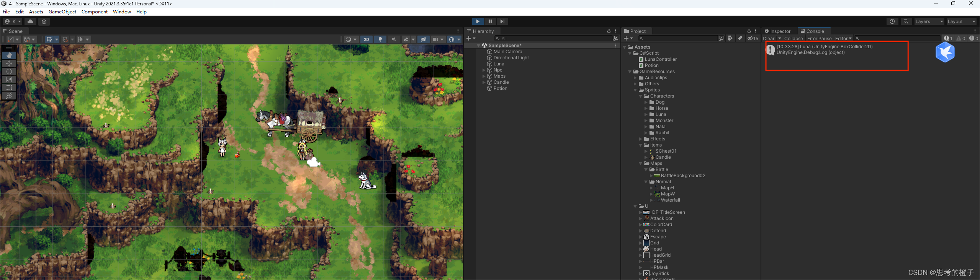
Task: Toggle scene effects skybox button
Action: (406, 39)
